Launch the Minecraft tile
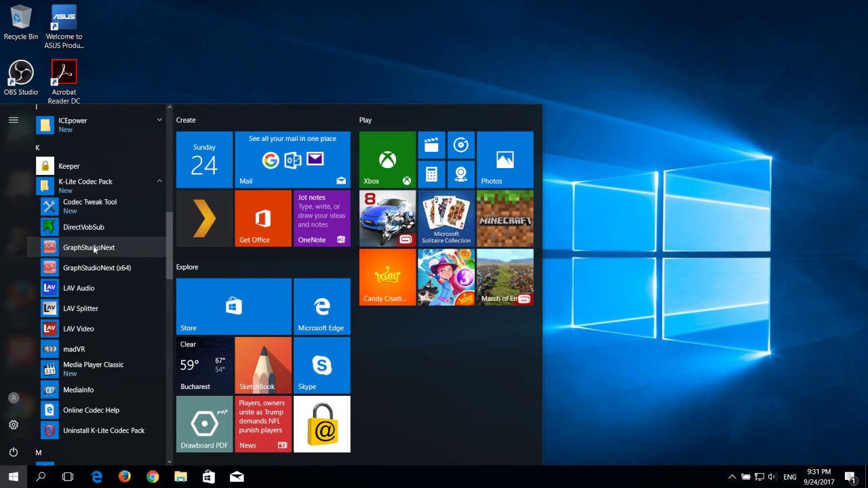The width and height of the screenshot is (868, 488). tap(505, 218)
